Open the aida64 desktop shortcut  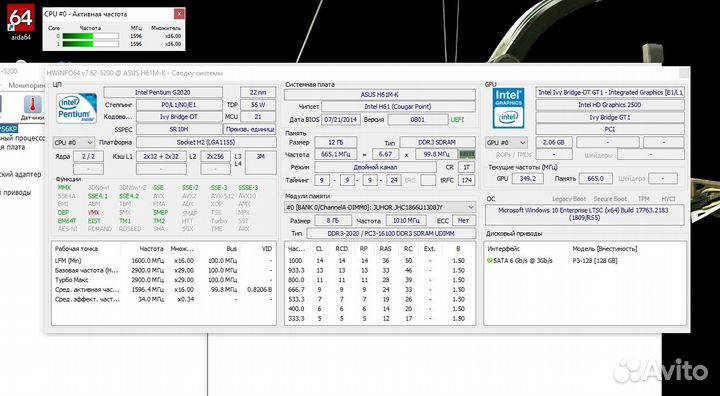tap(21, 22)
